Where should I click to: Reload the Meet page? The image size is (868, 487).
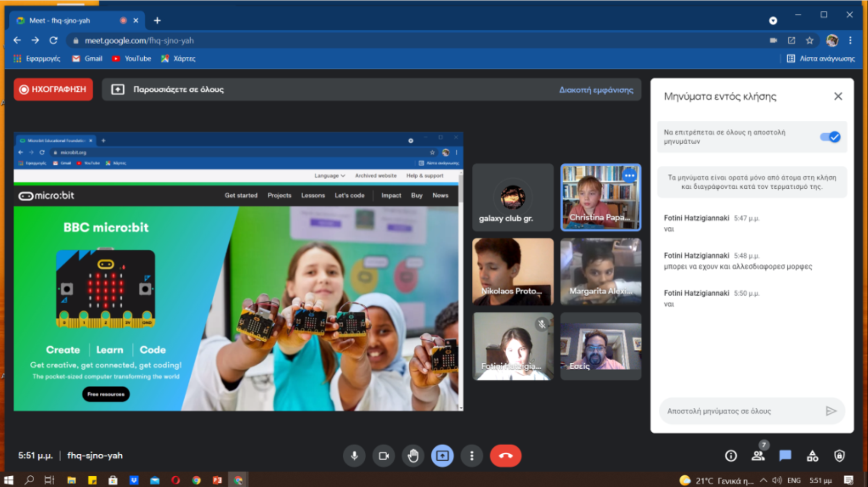[x=53, y=41]
